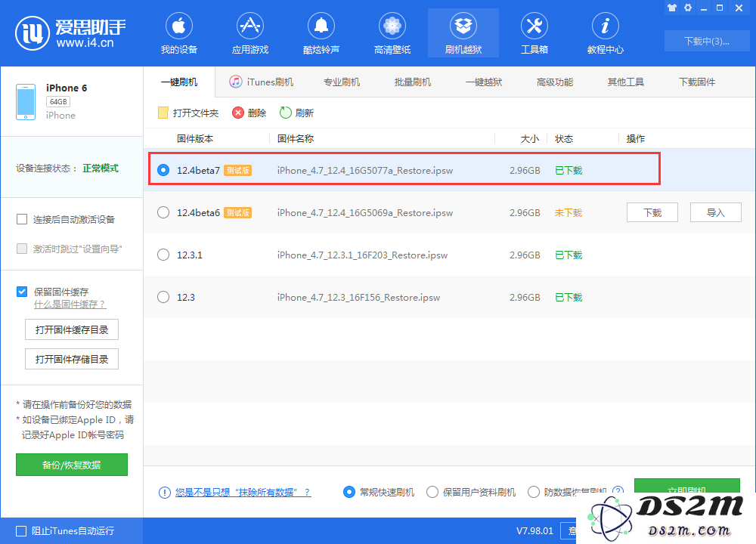The height and width of the screenshot is (544, 756).
Task: Click the V7.98.01 version label
Action: [534, 531]
